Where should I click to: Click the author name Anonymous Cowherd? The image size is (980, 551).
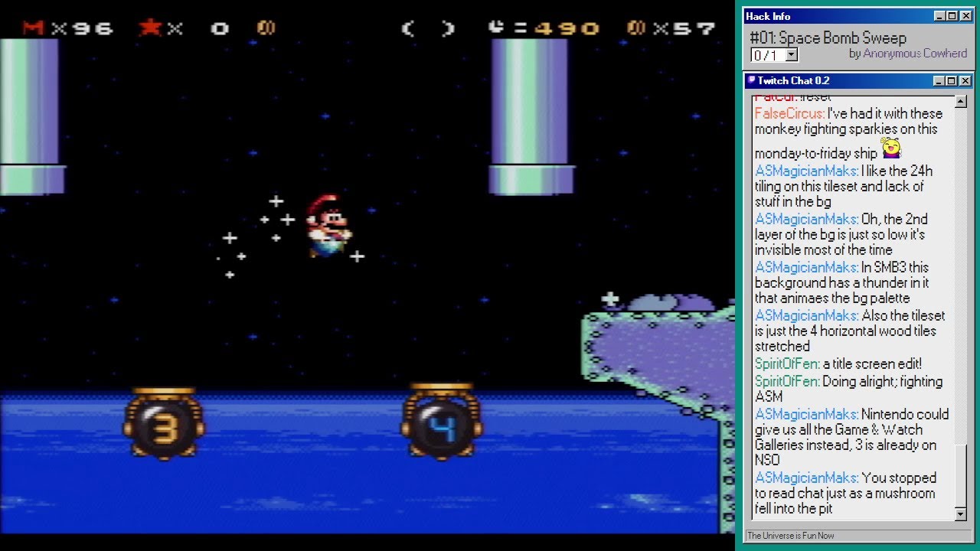pyautogui.click(x=915, y=54)
